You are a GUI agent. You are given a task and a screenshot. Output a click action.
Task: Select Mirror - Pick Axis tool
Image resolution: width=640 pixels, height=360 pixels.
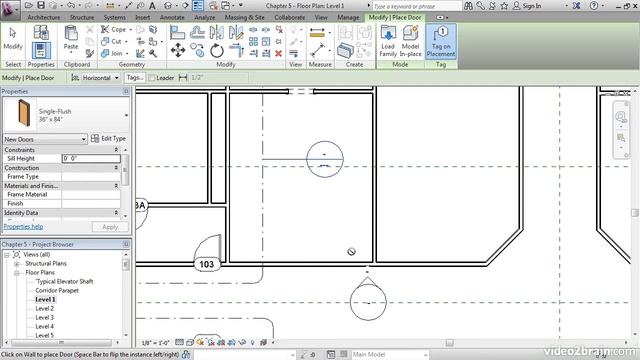point(216,32)
